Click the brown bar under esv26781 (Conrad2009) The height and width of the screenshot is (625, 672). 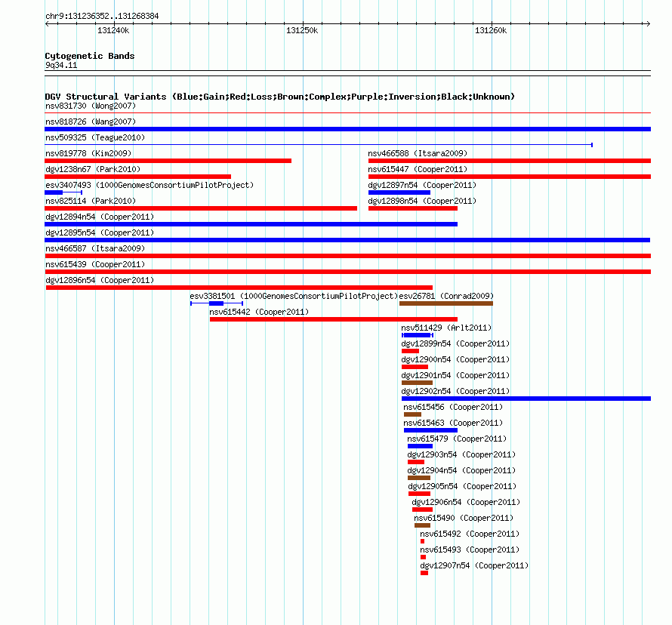[446, 303]
